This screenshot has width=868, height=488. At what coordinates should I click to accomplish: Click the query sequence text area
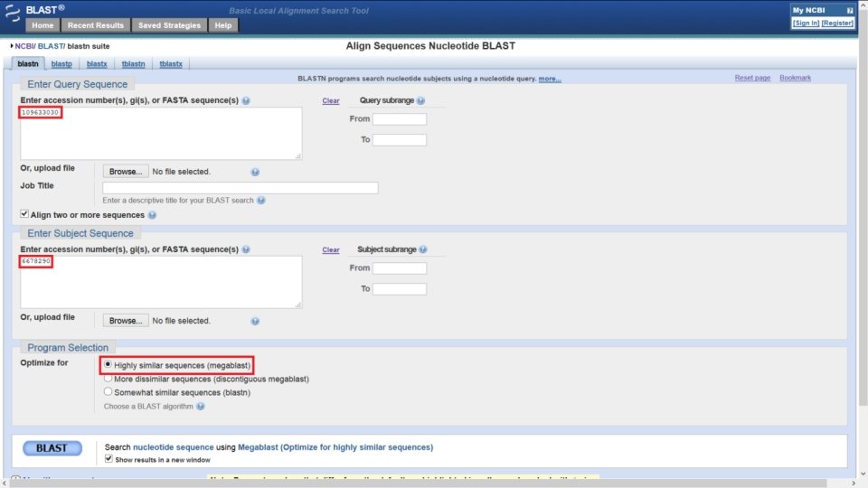[161, 134]
